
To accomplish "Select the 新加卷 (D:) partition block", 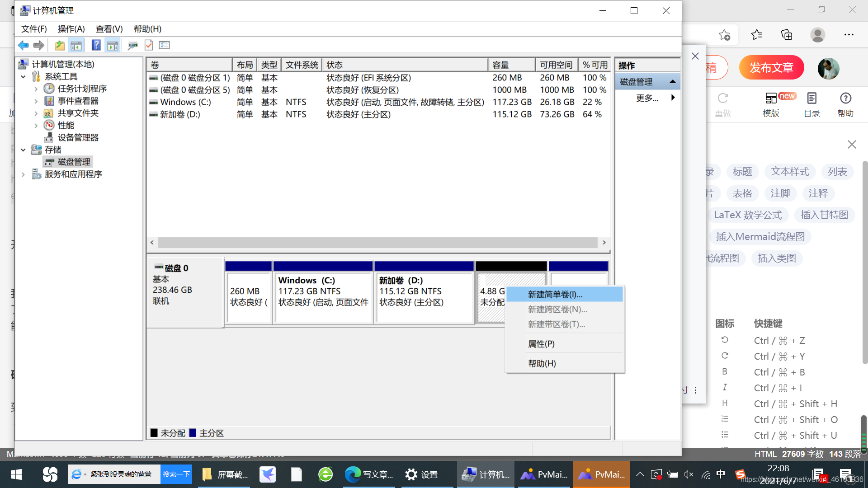I will (x=424, y=296).
